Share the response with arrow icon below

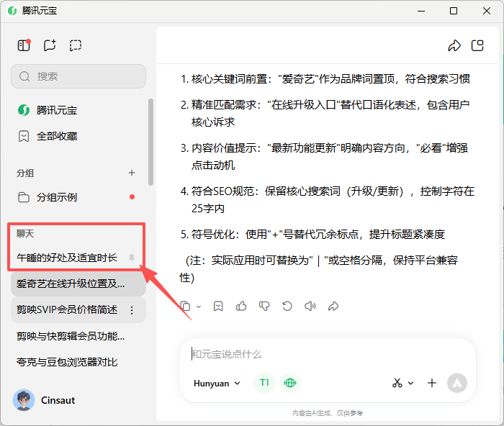click(x=333, y=306)
